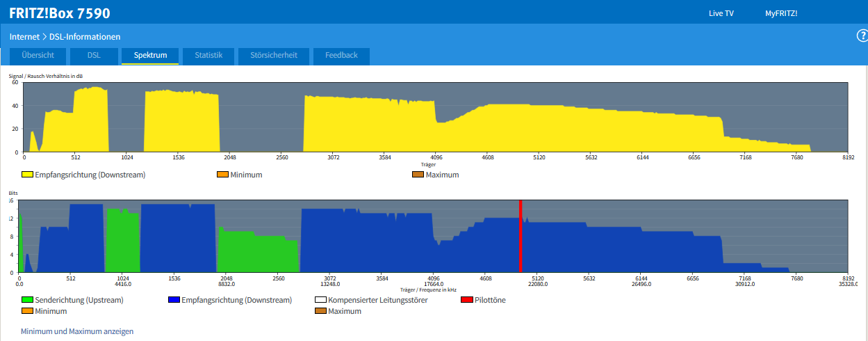Go to Internet in the breadcrumb
Image resolution: width=868 pixels, height=341 pixels.
coord(24,36)
